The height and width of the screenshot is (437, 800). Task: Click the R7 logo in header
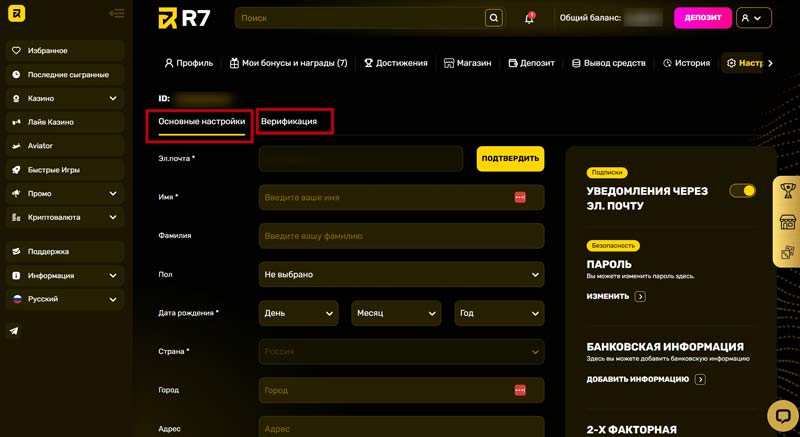click(182, 18)
